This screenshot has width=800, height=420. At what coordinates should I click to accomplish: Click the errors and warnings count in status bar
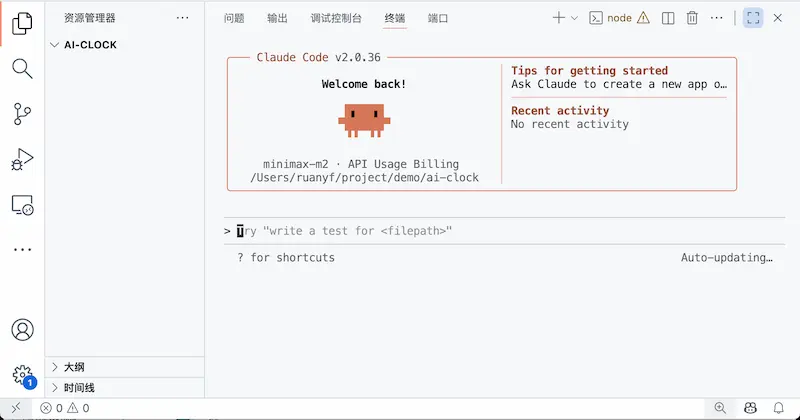click(65, 408)
